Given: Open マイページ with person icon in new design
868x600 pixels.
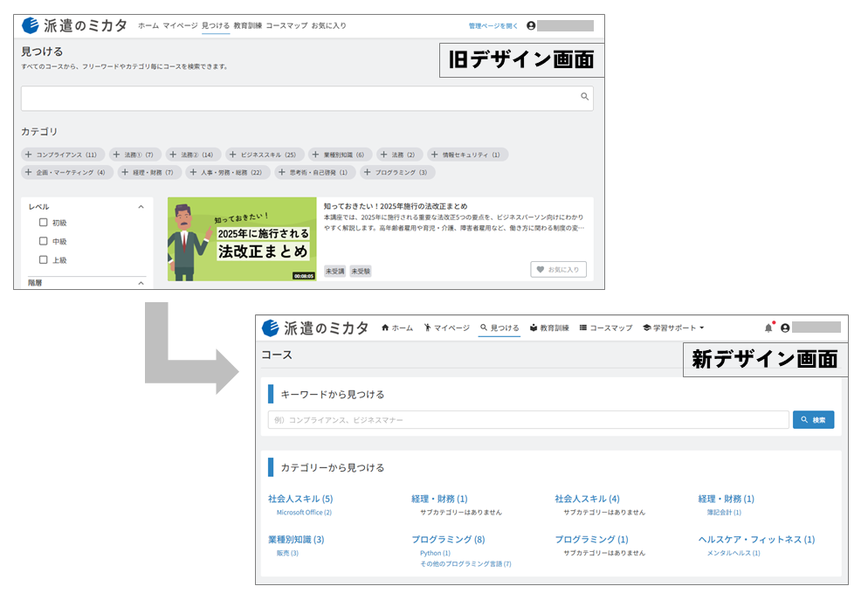Looking at the screenshot, I should (x=446, y=328).
